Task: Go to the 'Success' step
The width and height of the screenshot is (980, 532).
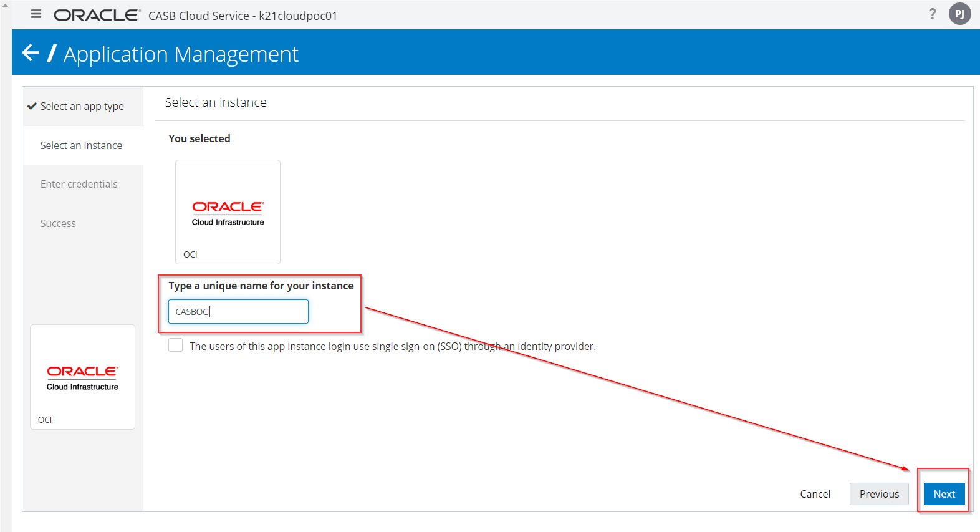Action: tap(58, 223)
